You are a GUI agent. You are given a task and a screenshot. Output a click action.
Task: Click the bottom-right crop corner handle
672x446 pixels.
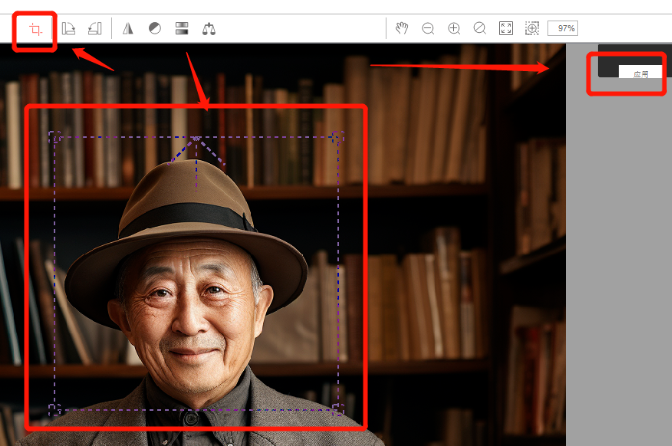[337, 408]
